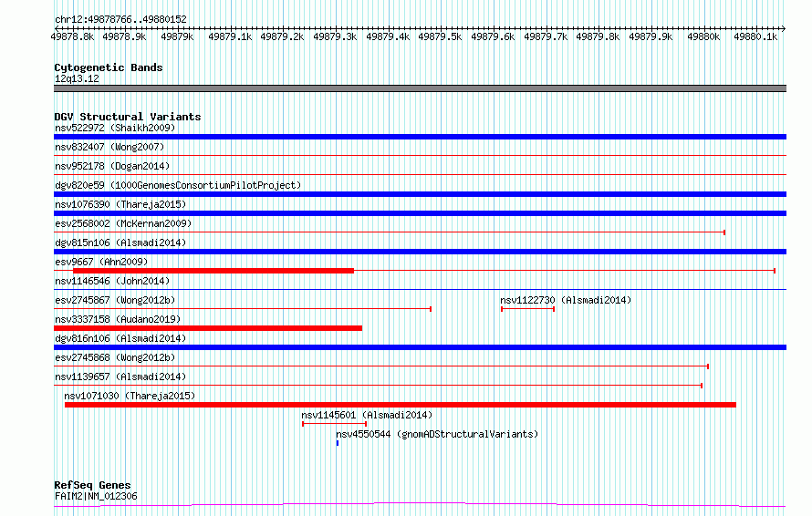This screenshot has width=812, height=516.
Task: Click the red end cap of esv2568002 line
Action: [x=724, y=232]
